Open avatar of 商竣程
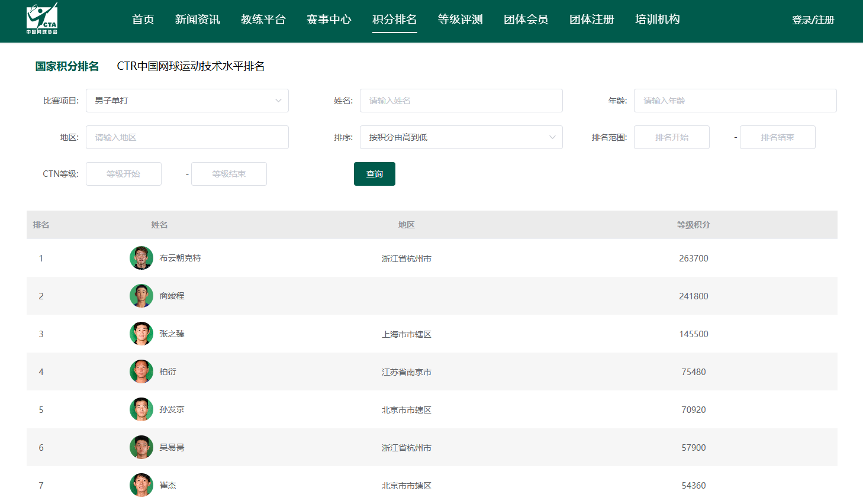 click(x=141, y=296)
